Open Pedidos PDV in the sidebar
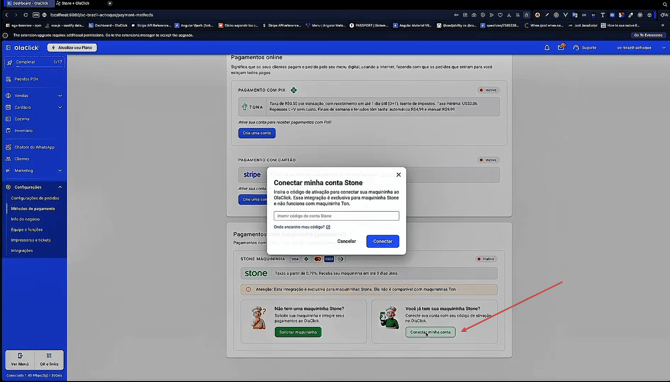This screenshot has height=382, width=670. [22, 79]
